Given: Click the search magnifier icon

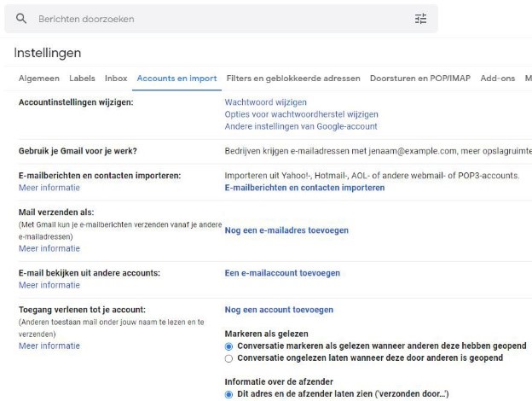Looking at the screenshot, I should coord(21,18).
